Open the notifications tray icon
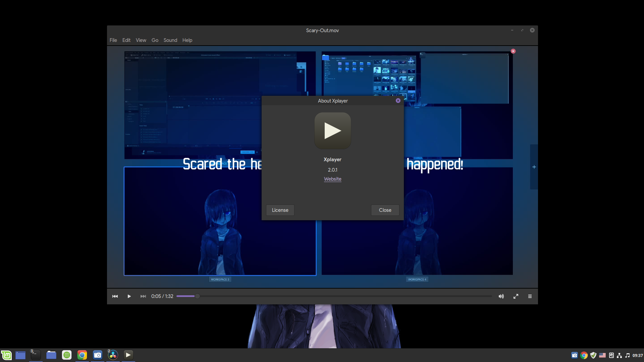 pos(611,355)
